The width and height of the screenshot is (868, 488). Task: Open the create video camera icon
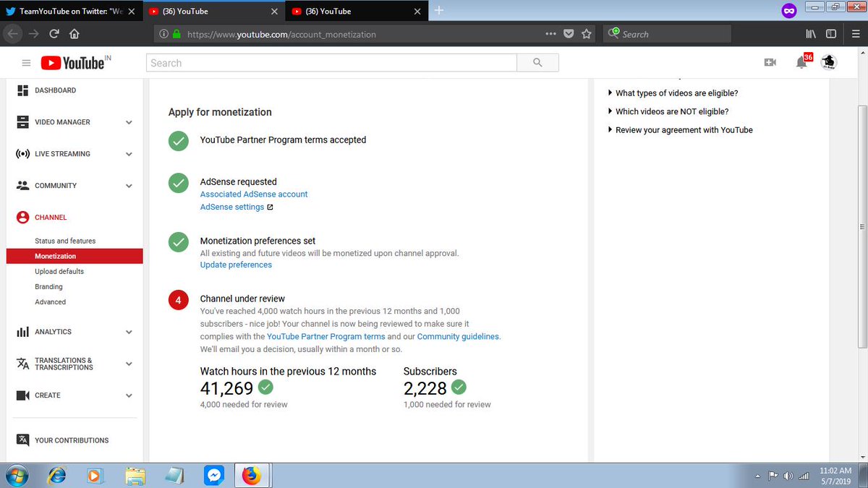coord(770,63)
